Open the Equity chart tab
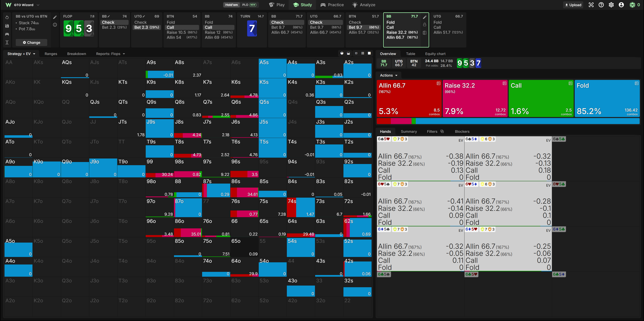Screen dimensions: 644x321 pos(435,54)
